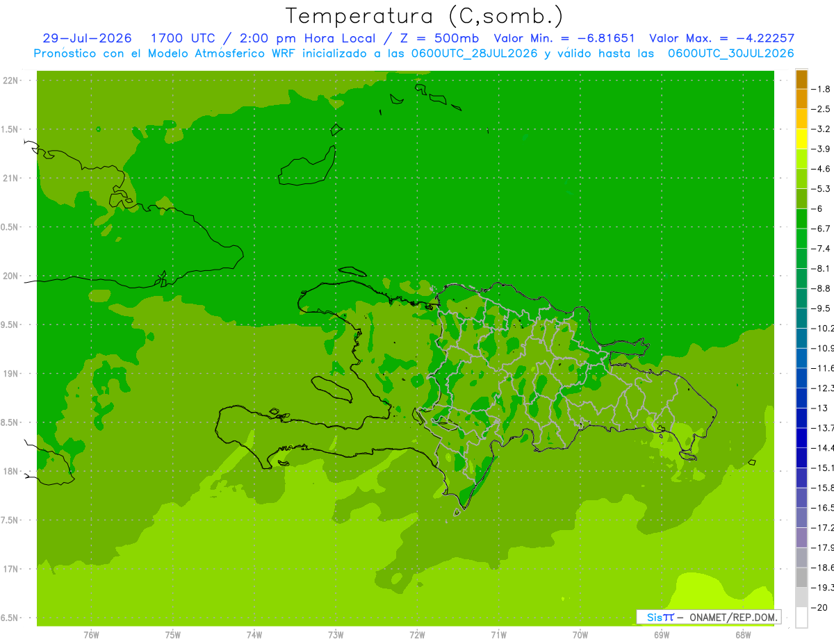Click the legend value '-7.4'

[x=821, y=248]
